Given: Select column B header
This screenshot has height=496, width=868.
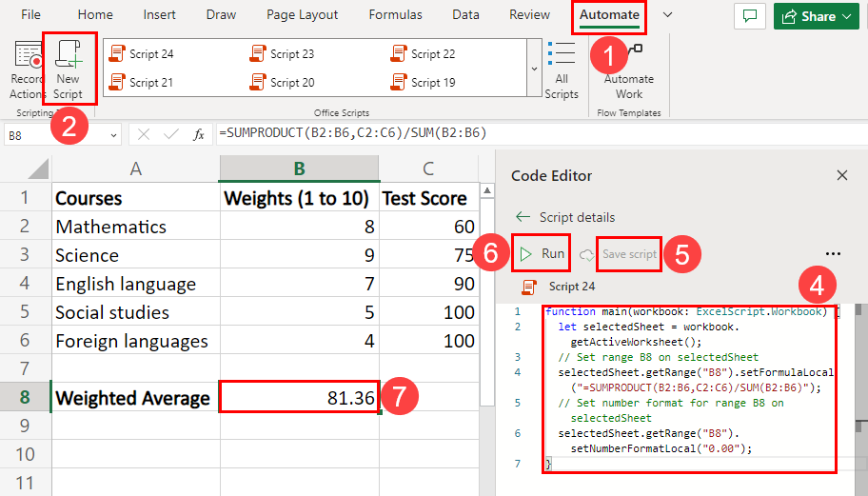Looking at the screenshot, I should [x=300, y=169].
